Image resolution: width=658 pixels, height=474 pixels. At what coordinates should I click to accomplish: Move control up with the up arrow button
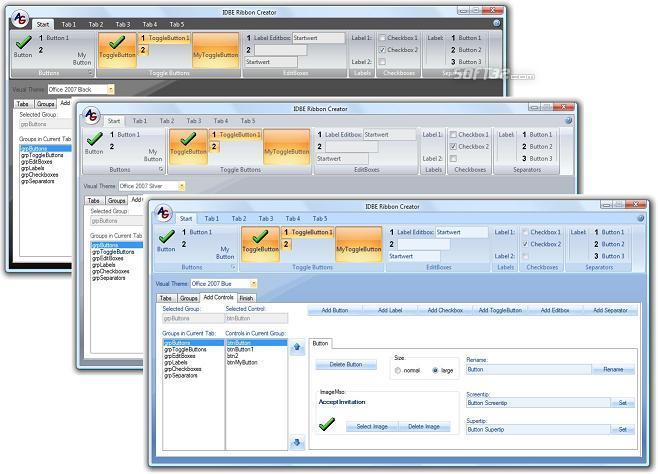(297, 347)
